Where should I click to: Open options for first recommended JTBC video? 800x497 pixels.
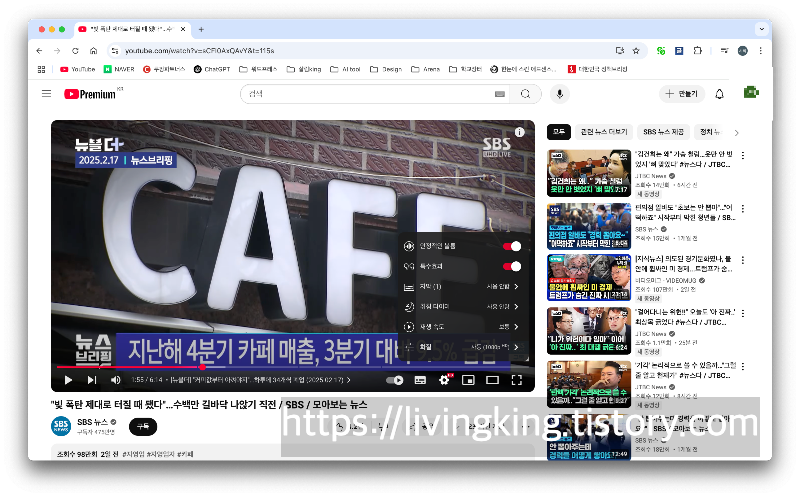[743, 156]
